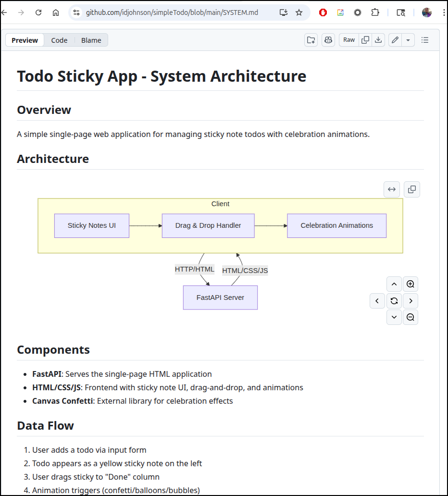This screenshot has height=496, width=448.
Task: Copy raw file contents button
Action: coord(365,40)
